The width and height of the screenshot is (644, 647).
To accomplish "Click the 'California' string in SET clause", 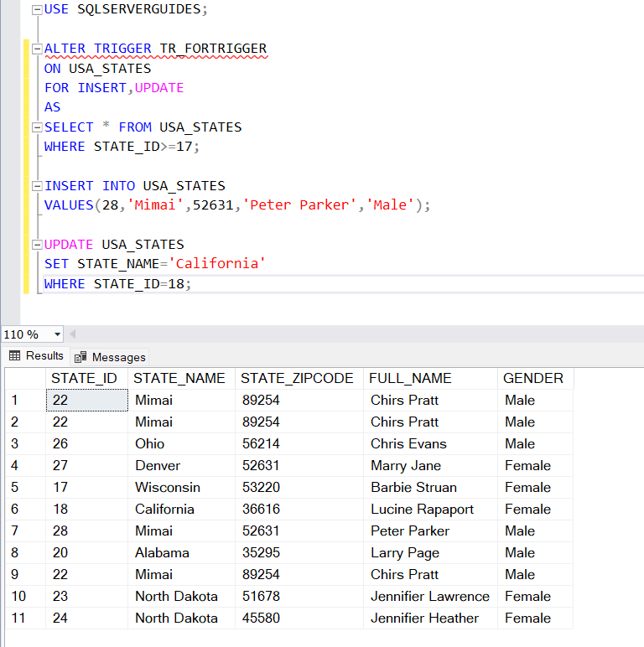I will click(x=216, y=264).
